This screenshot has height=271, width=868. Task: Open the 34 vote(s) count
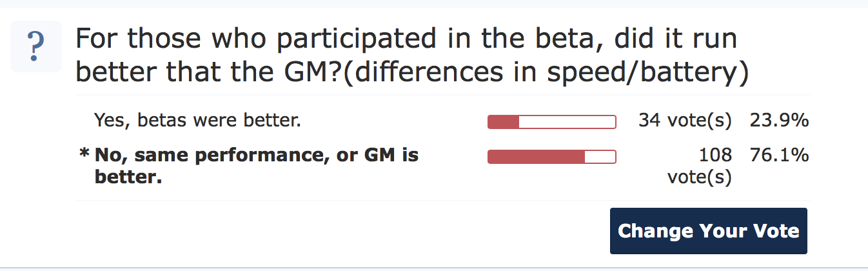685,121
